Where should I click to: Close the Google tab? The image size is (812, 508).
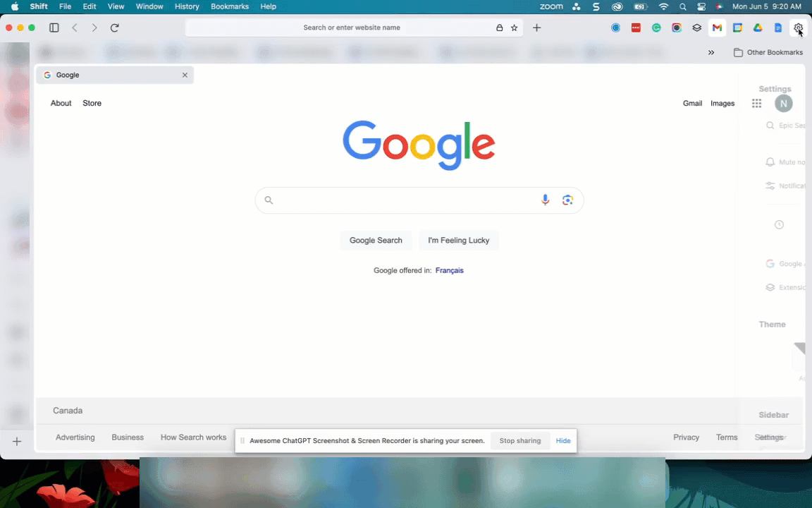(x=185, y=75)
